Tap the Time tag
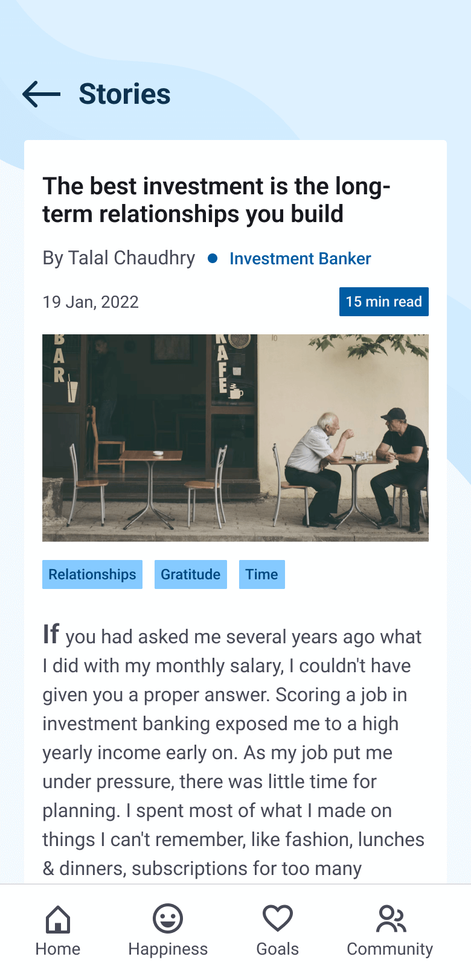Image resolution: width=471 pixels, height=980 pixels. (261, 574)
